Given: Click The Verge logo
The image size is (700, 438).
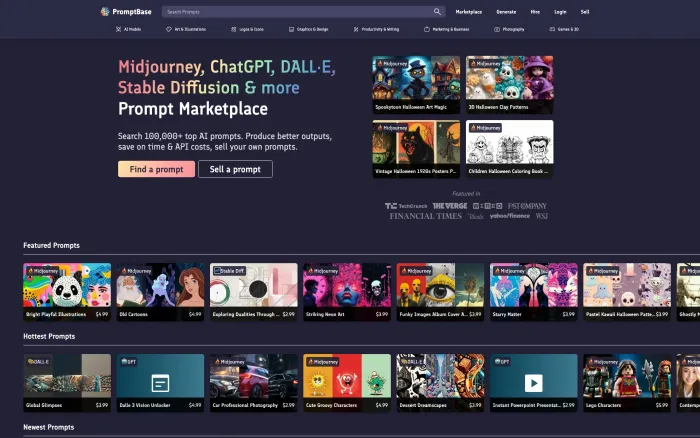Looking at the screenshot, I should (x=450, y=206).
